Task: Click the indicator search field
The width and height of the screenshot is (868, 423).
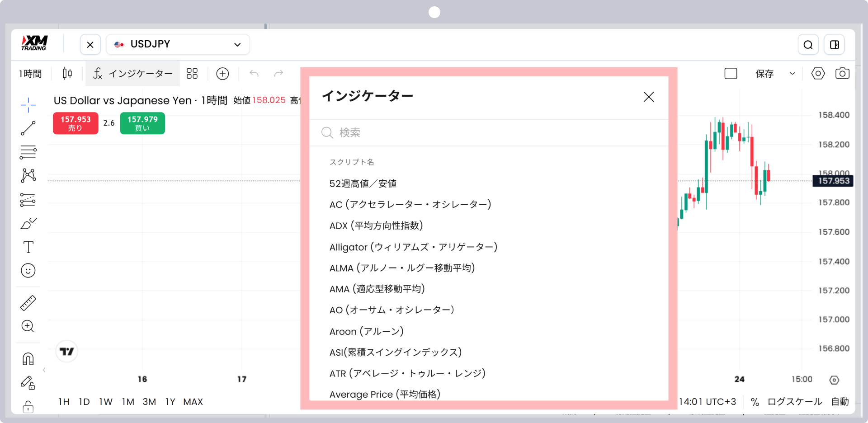Action: pyautogui.click(x=488, y=132)
